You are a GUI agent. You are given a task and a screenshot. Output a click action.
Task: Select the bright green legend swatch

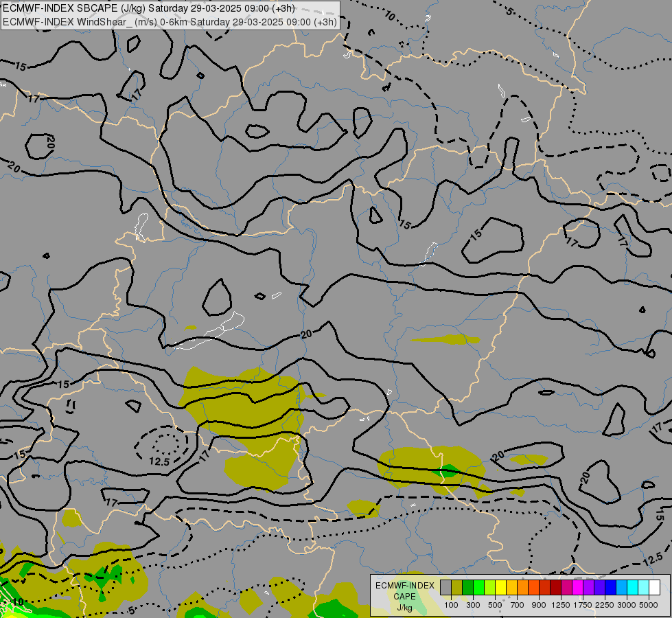[478, 587]
